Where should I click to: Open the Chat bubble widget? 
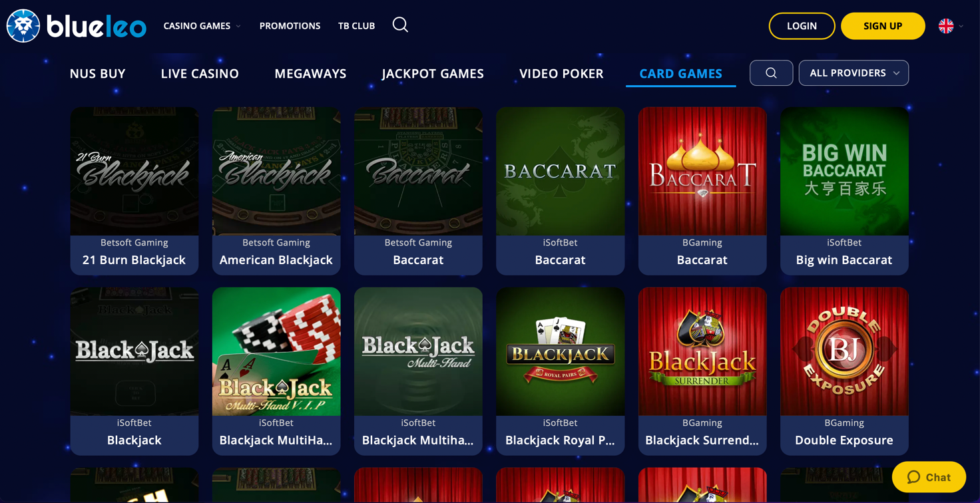click(929, 477)
